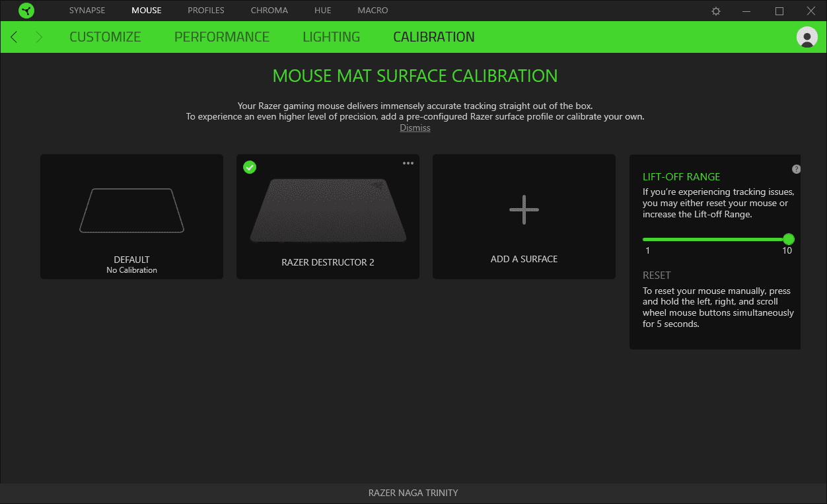Click the Razer logo icon
Viewport: 827px width, 504px height.
point(26,11)
